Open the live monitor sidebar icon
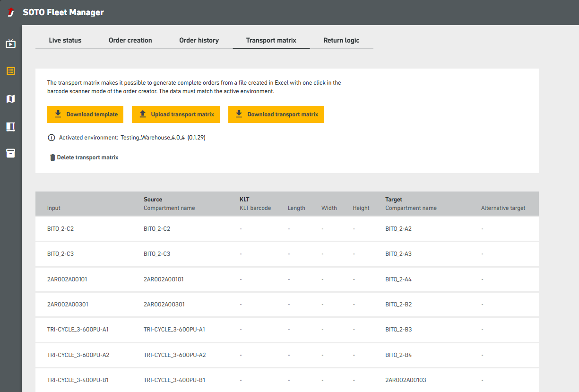Image resolution: width=579 pixels, height=392 pixels. 10,44
